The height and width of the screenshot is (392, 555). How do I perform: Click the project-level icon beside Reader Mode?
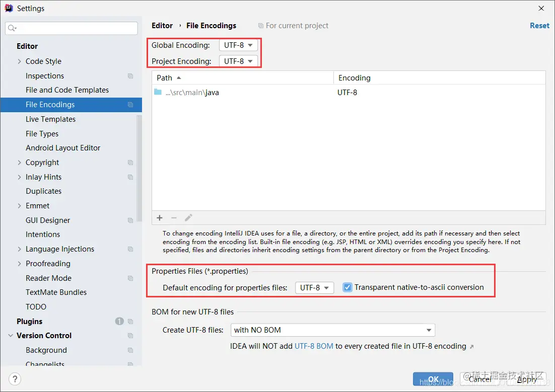click(x=130, y=278)
